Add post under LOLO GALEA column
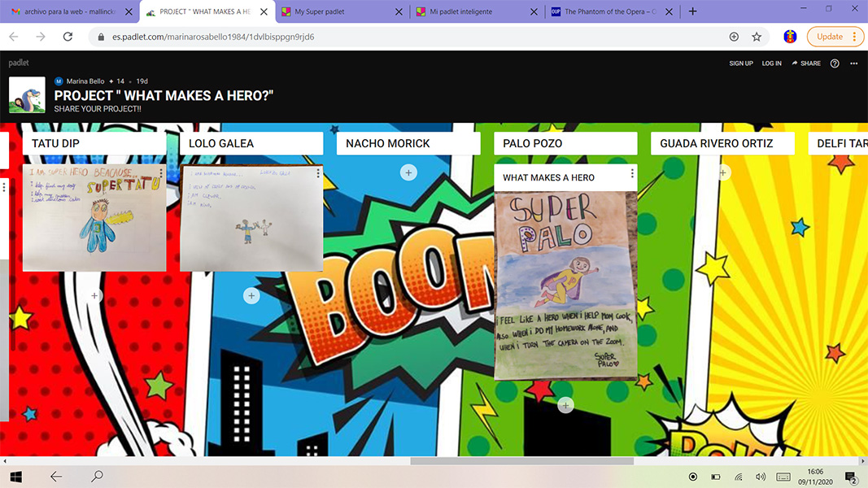The height and width of the screenshot is (488, 868). coord(251,296)
